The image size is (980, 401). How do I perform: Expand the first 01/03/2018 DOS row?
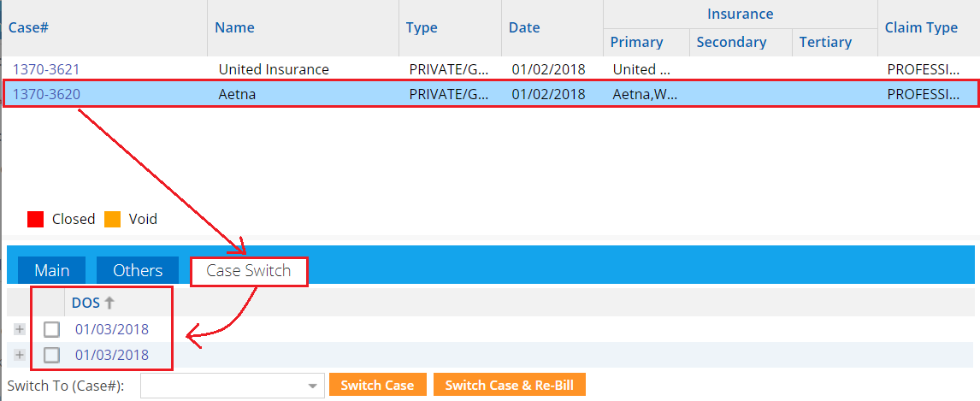click(x=20, y=329)
